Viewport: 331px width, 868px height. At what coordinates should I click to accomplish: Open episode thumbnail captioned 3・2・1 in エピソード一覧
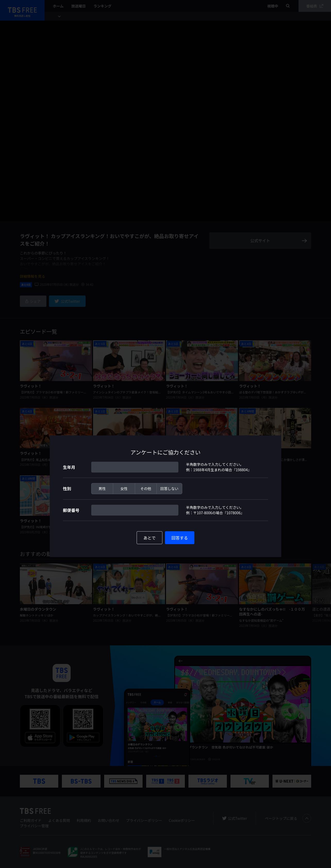pyautogui.click(x=56, y=360)
